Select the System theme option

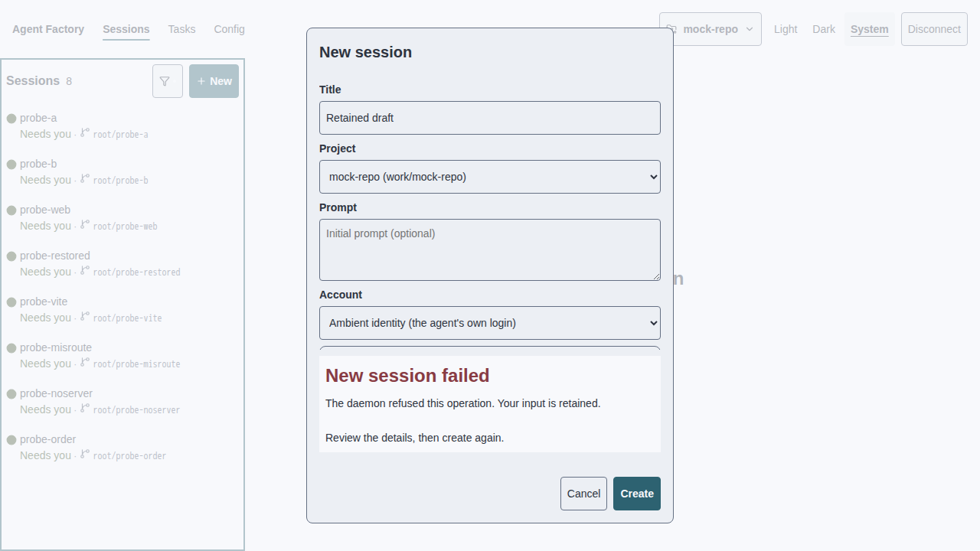pos(870,29)
